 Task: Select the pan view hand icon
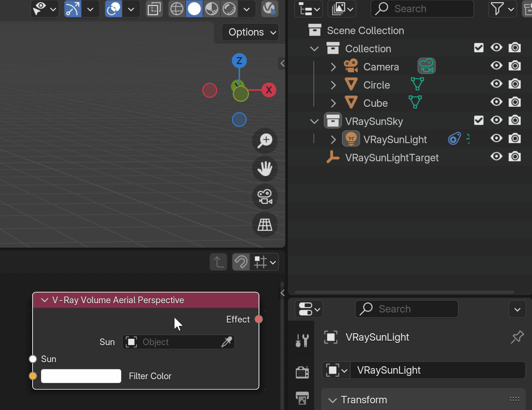(x=265, y=169)
